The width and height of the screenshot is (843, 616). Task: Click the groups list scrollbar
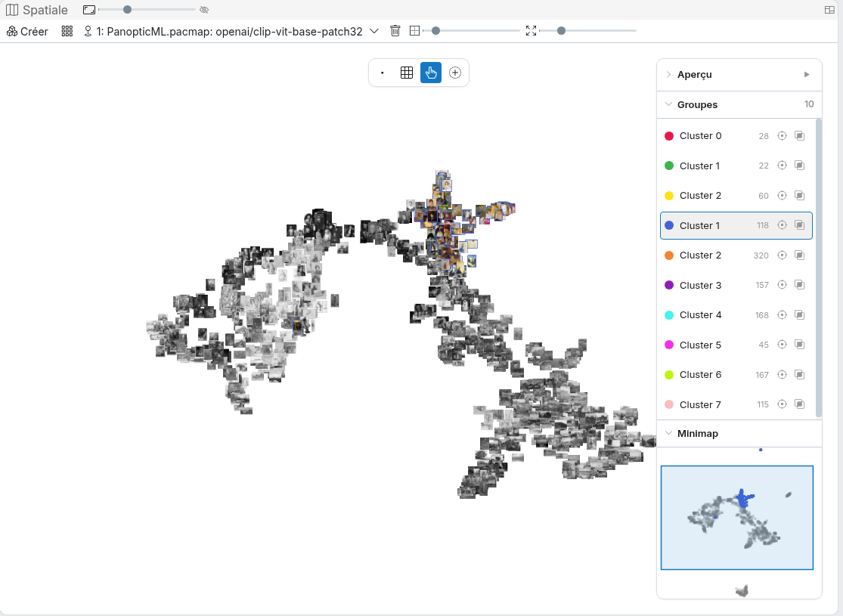818,268
